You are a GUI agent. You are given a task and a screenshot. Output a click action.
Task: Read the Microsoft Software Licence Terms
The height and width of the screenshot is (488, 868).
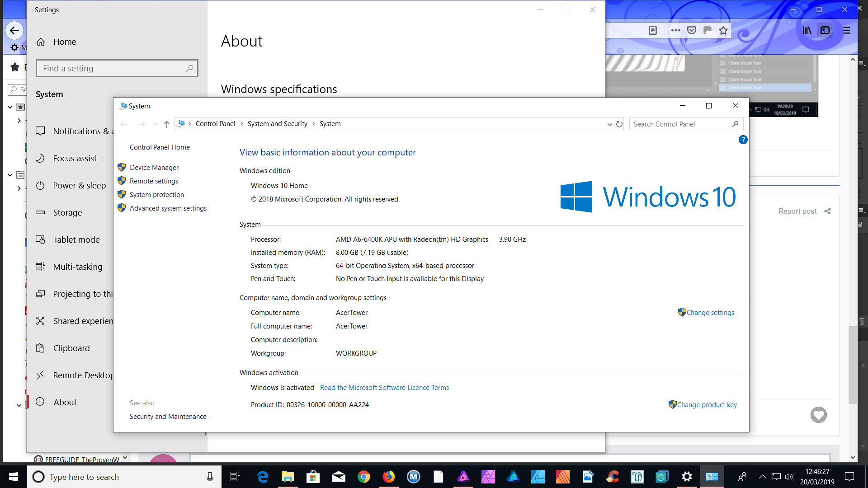pyautogui.click(x=384, y=388)
